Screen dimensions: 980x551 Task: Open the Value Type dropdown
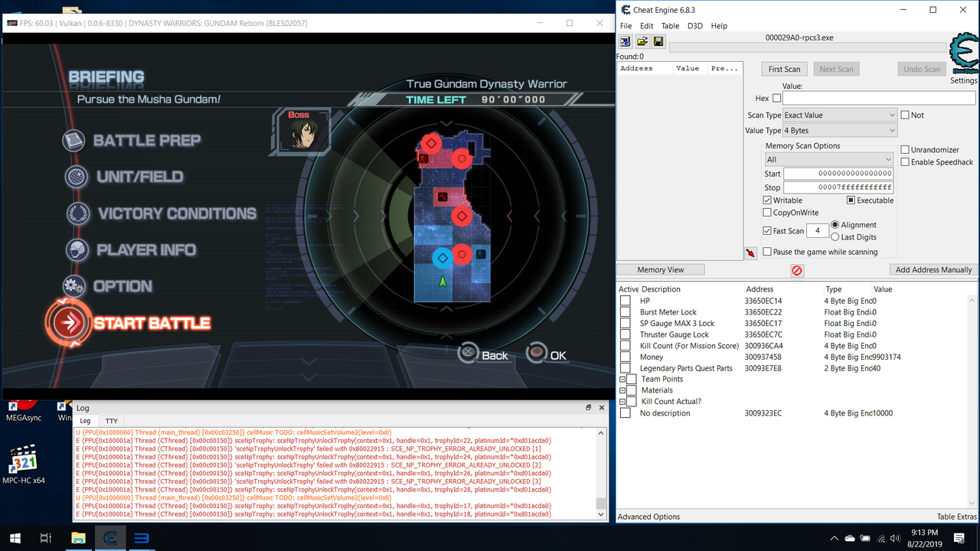coord(839,131)
